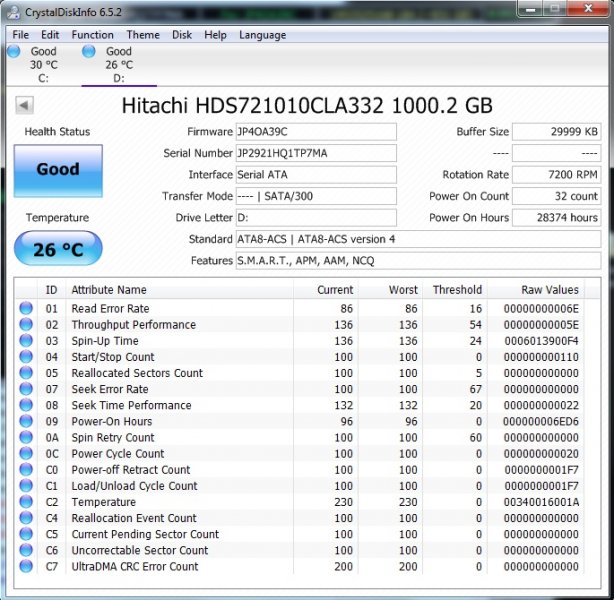Select drive D: status orb icon

(x=89, y=52)
